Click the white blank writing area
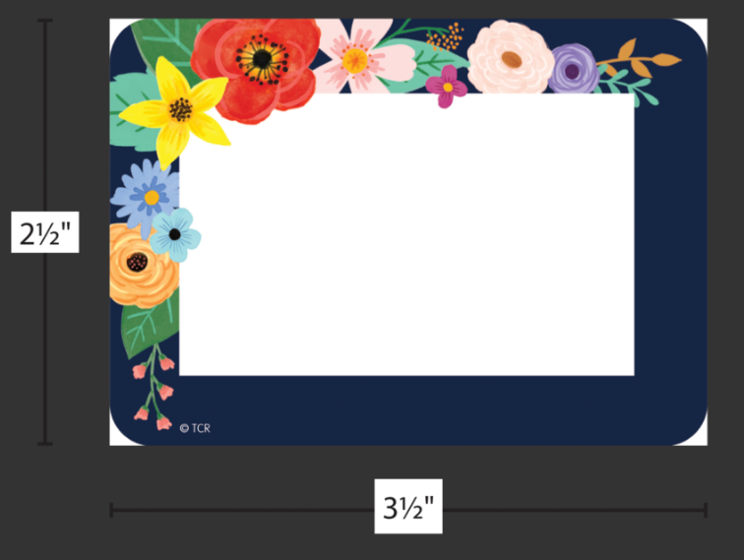This screenshot has width=744, height=560. [406, 235]
